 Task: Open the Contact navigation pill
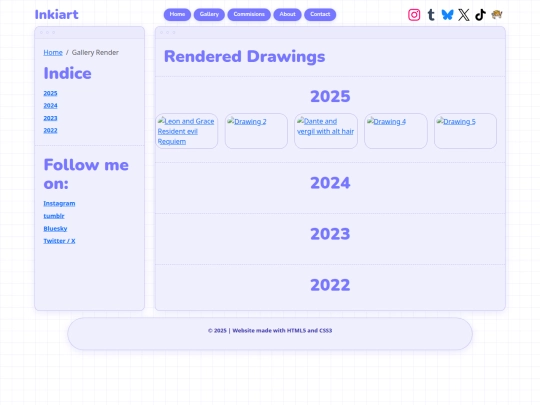click(x=320, y=14)
